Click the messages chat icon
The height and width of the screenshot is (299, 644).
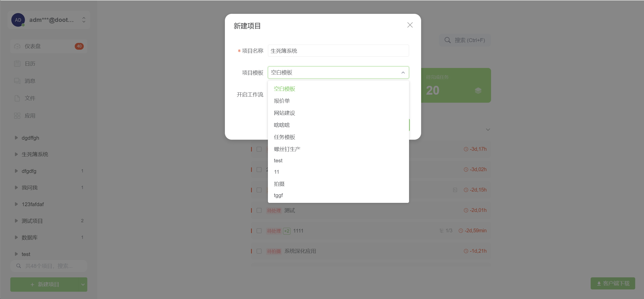pos(17,81)
